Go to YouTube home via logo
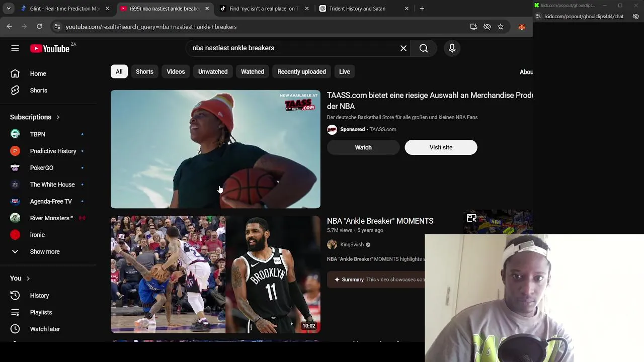This screenshot has width=644, height=362. [50, 48]
